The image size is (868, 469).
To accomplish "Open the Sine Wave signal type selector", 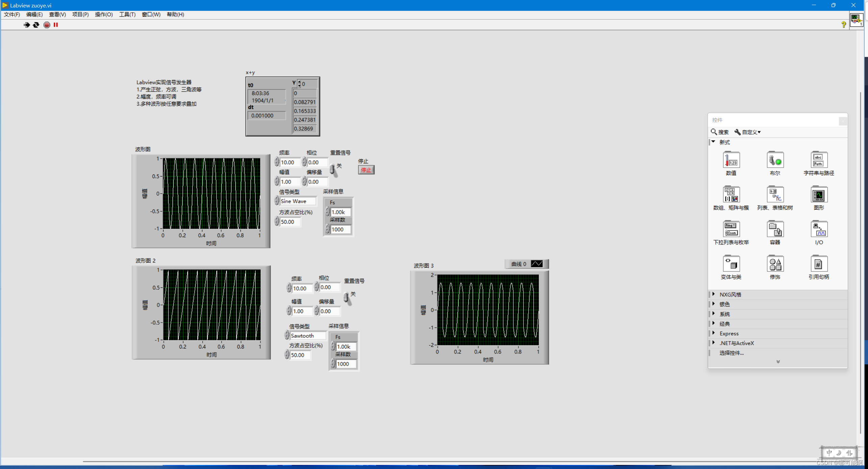I will click(x=298, y=201).
